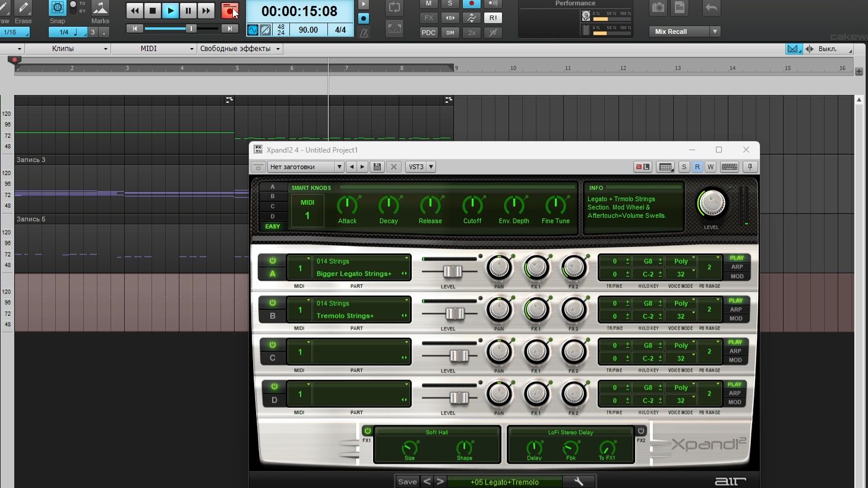Open the Клипы dropdown menu
868x488 pixels.
(68, 49)
